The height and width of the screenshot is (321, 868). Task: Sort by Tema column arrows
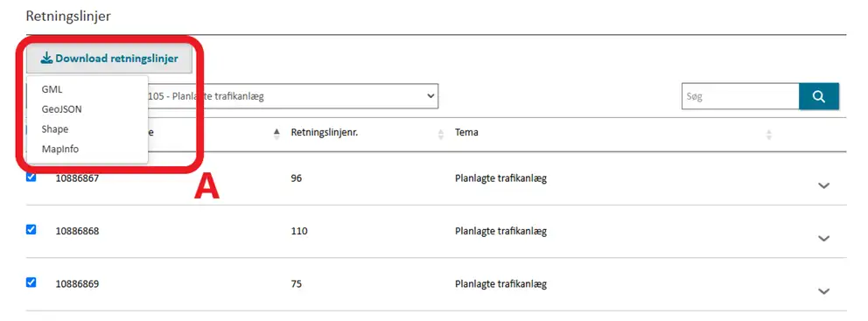pos(768,135)
